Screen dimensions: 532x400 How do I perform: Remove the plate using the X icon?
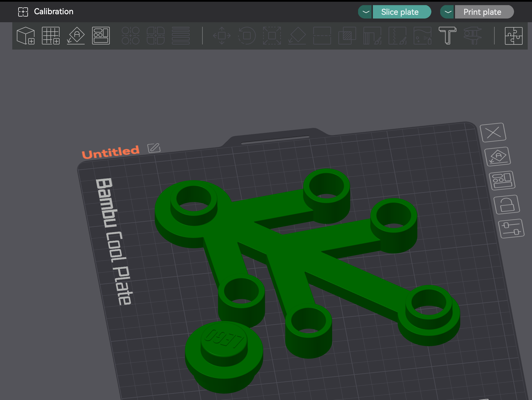point(493,132)
